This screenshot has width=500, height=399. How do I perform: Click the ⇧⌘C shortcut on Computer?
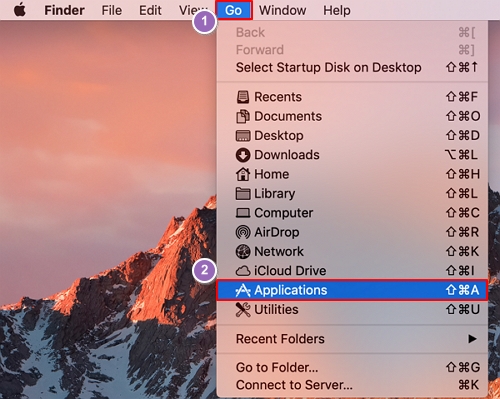point(463,213)
